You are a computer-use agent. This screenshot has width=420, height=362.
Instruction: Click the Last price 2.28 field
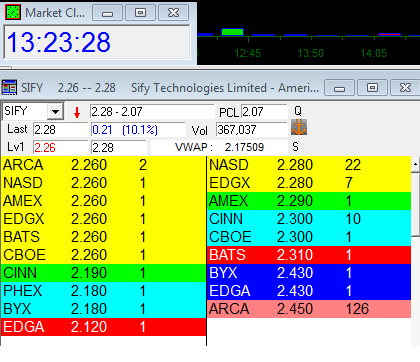(60, 130)
